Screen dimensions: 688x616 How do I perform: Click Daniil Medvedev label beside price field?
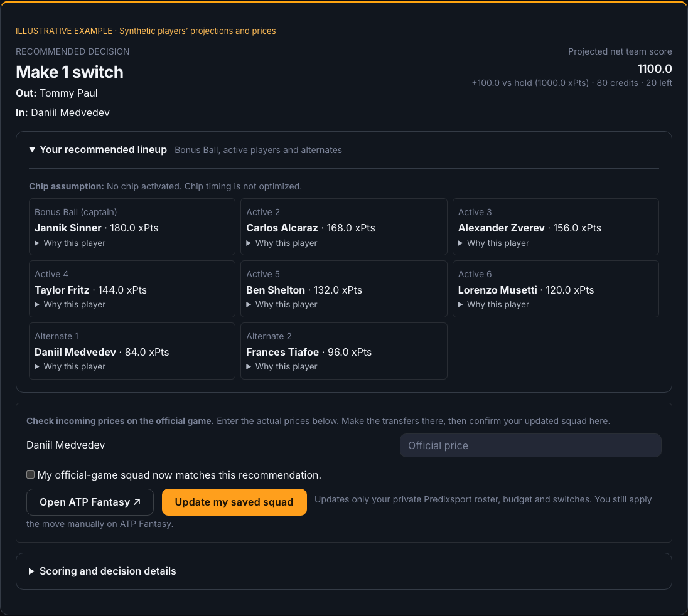(x=66, y=445)
